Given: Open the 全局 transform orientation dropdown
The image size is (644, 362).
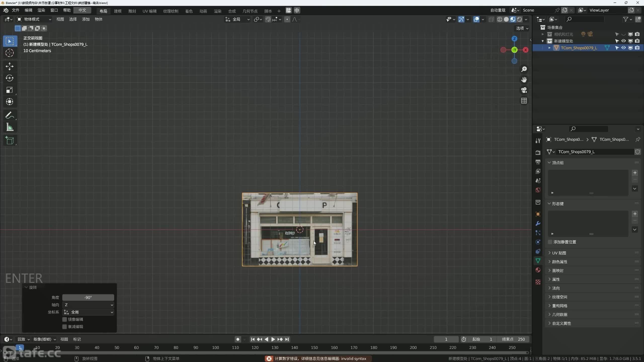Looking at the screenshot, I should (237, 19).
